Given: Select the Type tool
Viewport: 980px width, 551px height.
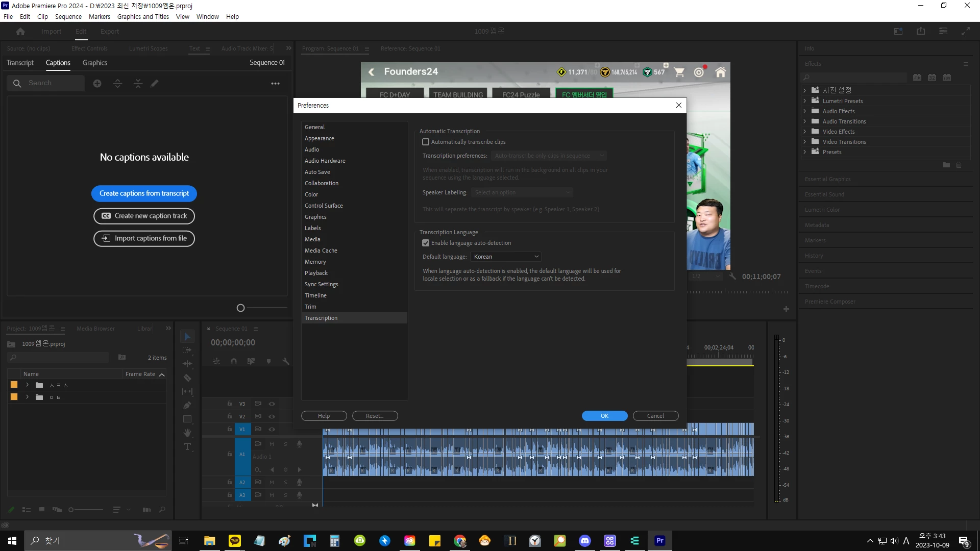Looking at the screenshot, I should (x=187, y=447).
